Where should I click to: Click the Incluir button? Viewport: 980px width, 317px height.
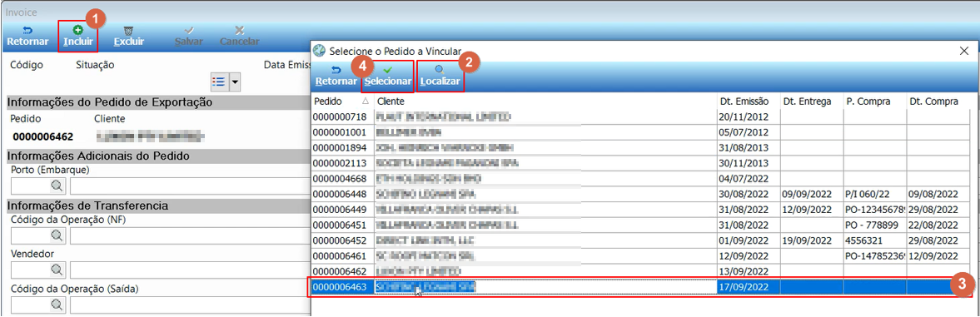coord(78,37)
